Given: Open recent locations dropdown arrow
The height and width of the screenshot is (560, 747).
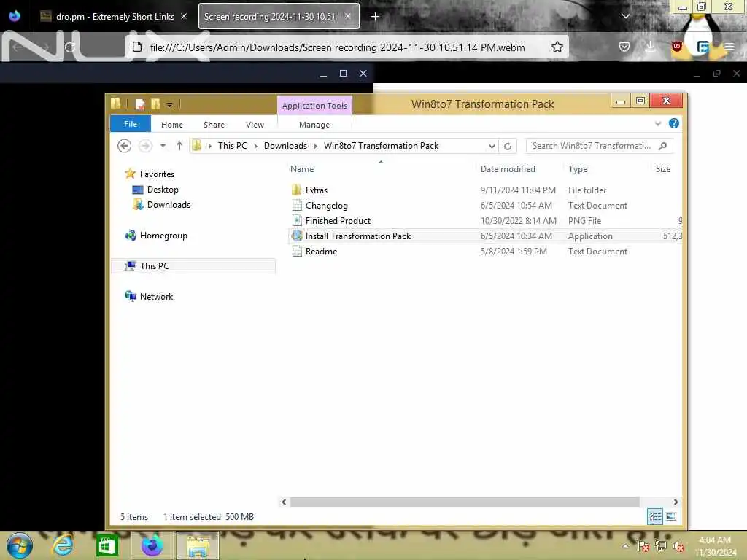Looking at the screenshot, I should (x=163, y=146).
